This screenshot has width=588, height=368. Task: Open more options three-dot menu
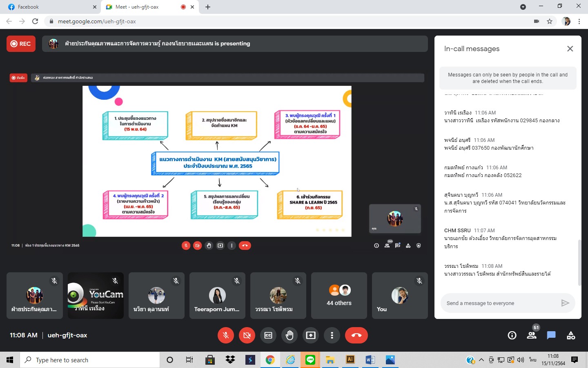(x=332, y=335)
